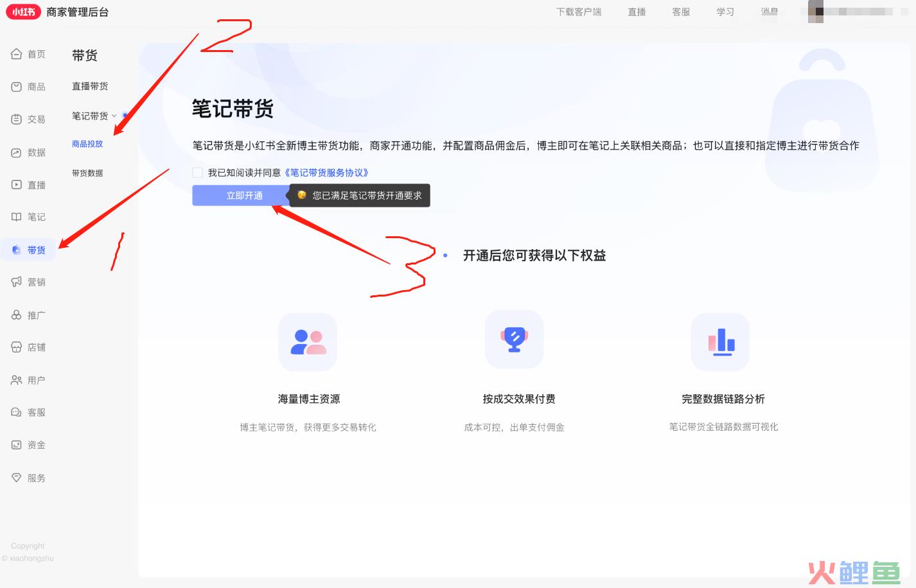The image size is (916, 588).
Task: Select the 商品 bag icon
Action: point(17,87)
